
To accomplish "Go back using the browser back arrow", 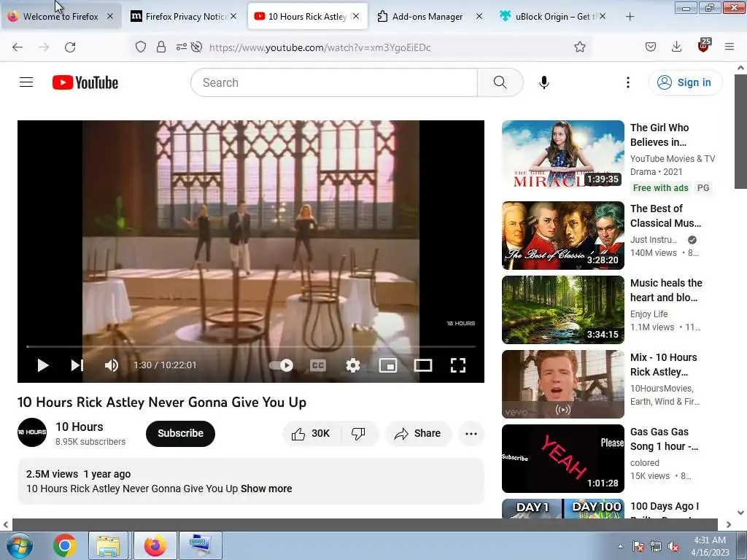I will pyautogui.click(x=18, y=47).
